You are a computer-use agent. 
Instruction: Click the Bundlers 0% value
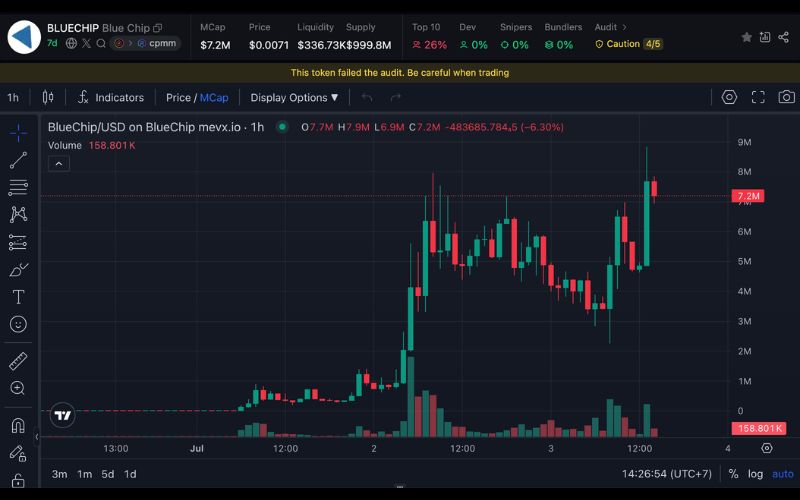559,45
